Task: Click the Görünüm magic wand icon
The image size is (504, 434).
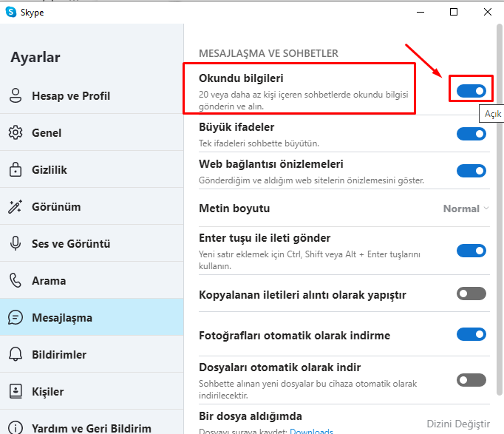Action: [x=15, y=207]
